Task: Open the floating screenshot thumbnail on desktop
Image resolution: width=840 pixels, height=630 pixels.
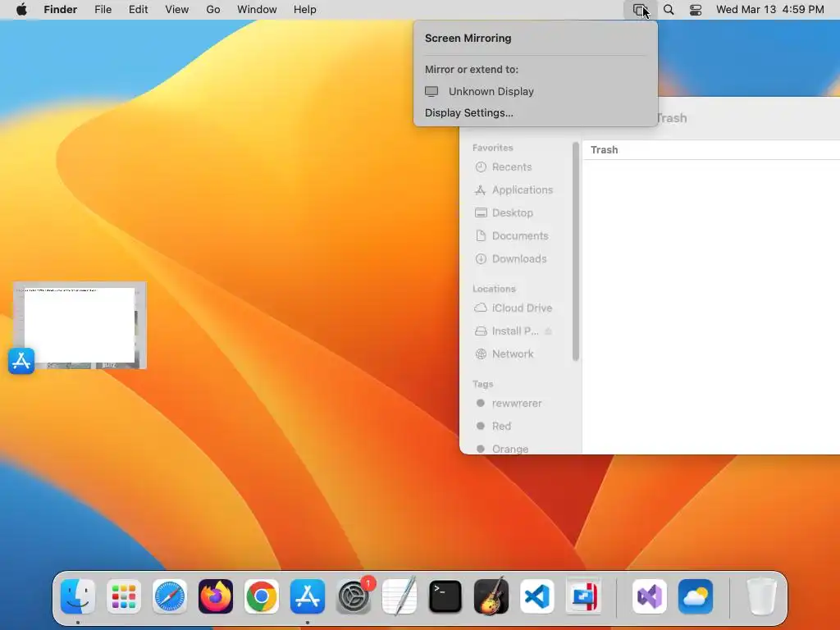Action: [x=80, y=326]
